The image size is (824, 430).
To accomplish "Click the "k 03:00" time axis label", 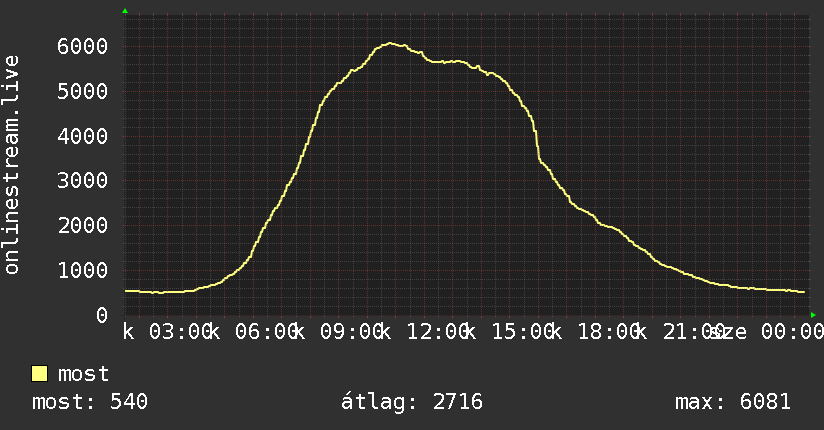I will (x=167, y=332).
